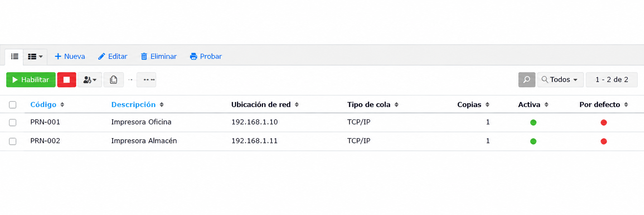644x215 pixels.
Task: Click the red stop button
Action: tap(67, 80)
